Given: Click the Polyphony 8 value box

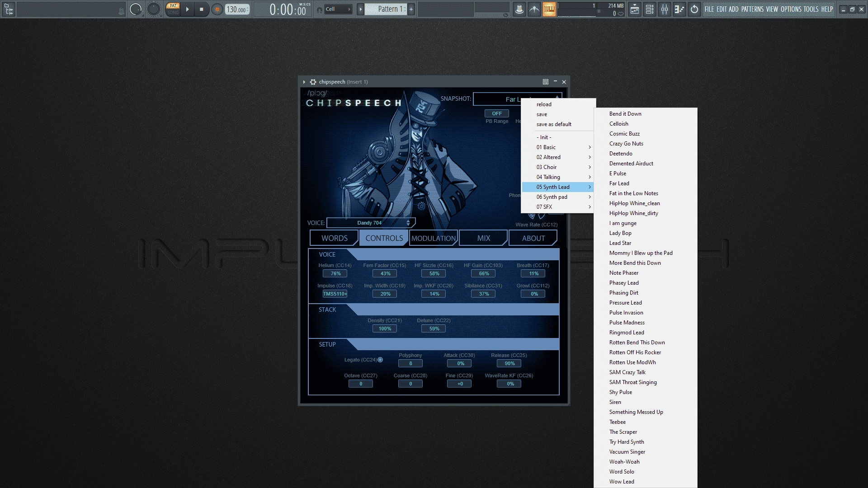Looking at the screenshot, I should (x=410, y=363).
